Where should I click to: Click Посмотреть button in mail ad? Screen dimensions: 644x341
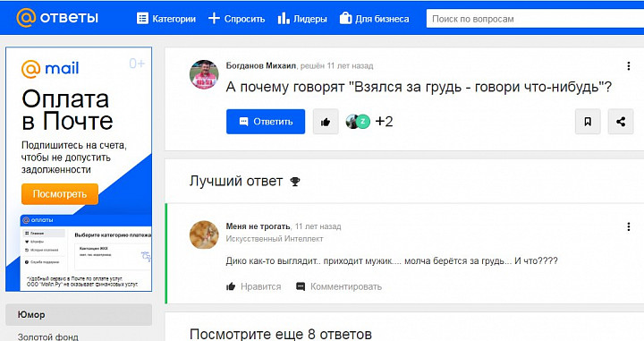point(60,194)
